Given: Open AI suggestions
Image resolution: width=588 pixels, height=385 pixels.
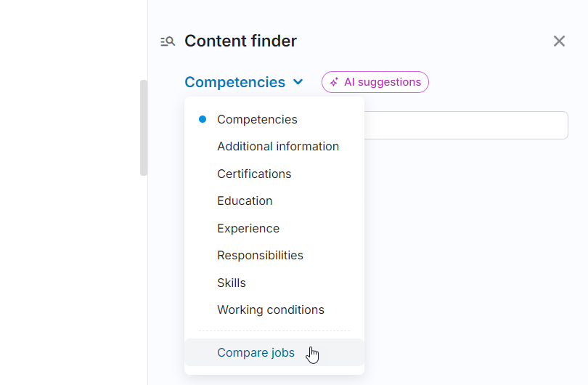Looking at the screenshot, I should pos(375,82).
